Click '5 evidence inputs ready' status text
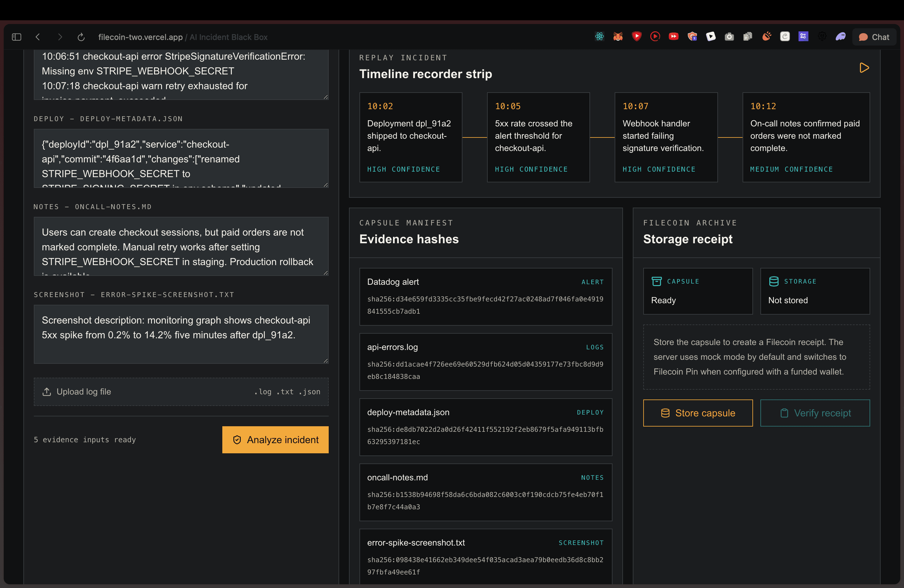The width and height of the screenshot is (904, 588). [85, 439]
